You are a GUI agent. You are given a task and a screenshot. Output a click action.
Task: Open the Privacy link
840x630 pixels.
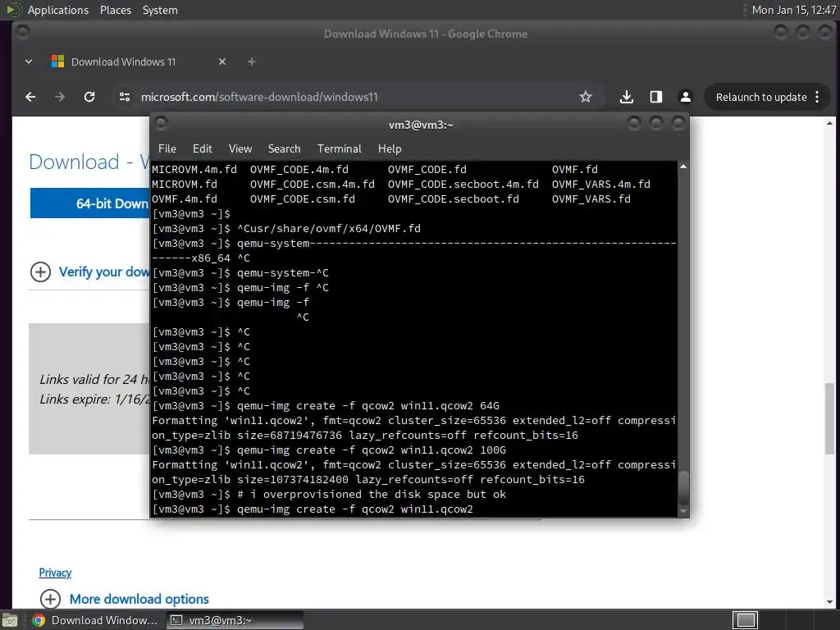pos(55,573)
